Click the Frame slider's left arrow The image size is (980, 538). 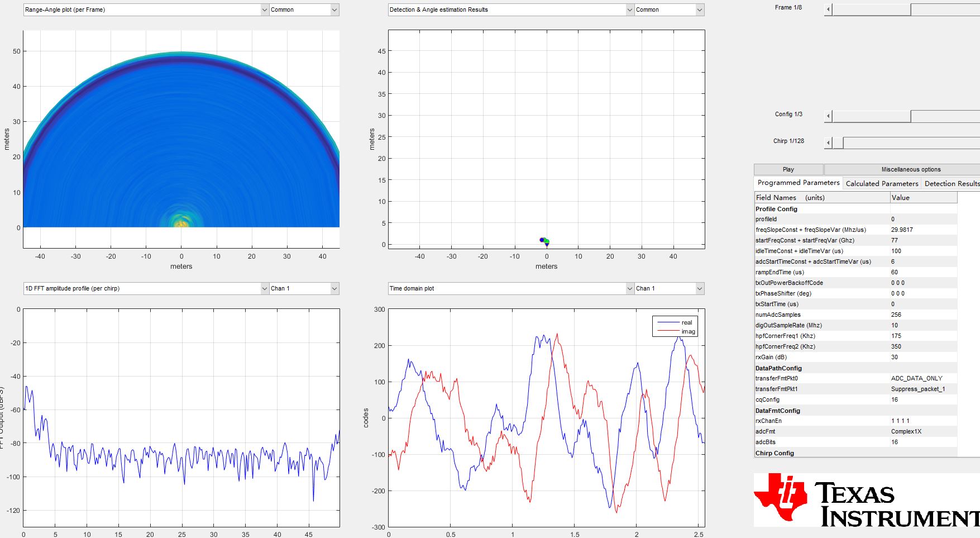(x=828, y=9)
